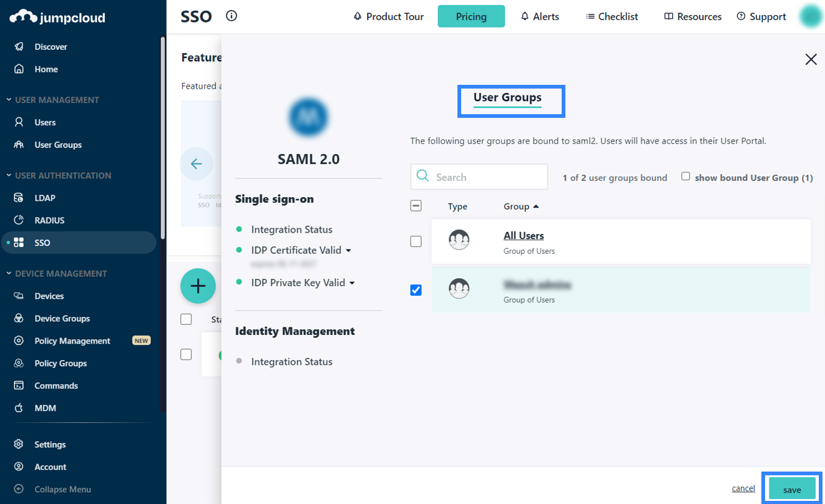The image size is (825, 504).
Task: Open Resources in top bar
Action: [693, 16]
